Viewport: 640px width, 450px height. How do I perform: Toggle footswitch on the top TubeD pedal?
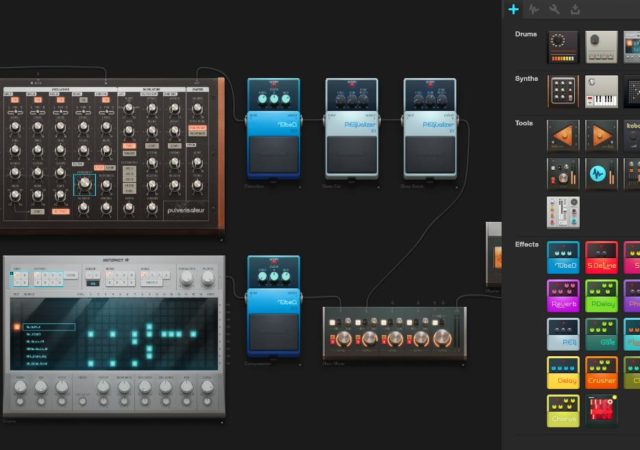tap(273, 155)
